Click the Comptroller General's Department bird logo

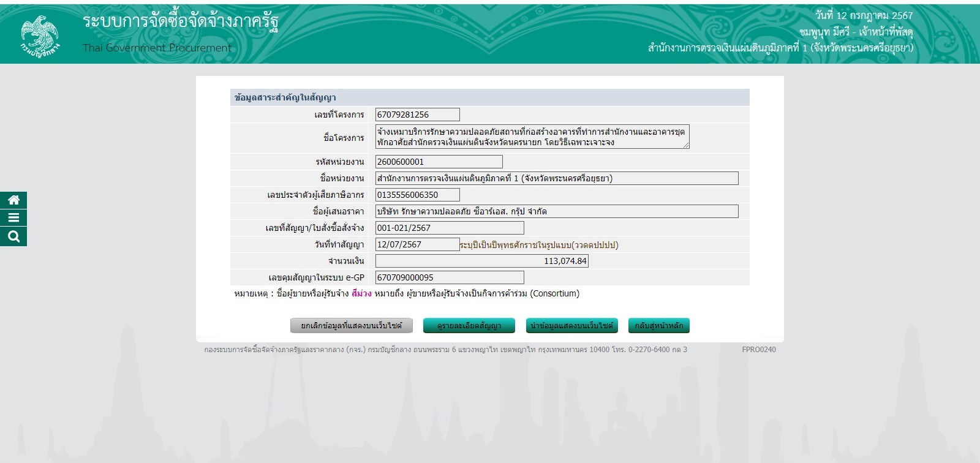40,36
